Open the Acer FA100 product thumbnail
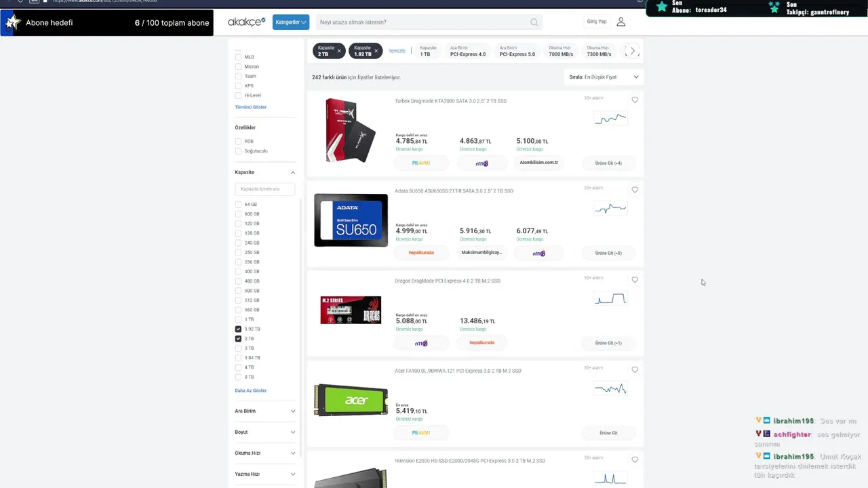This screenshot has height=488, width=868. click(351, 400)
